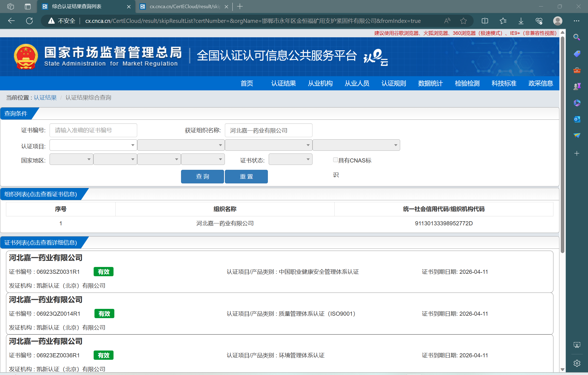Image resolution: width=588 pixels, height=375 pixels.
Task: Open 政采信息 navigation item
Action: click(x=541, y=83)
